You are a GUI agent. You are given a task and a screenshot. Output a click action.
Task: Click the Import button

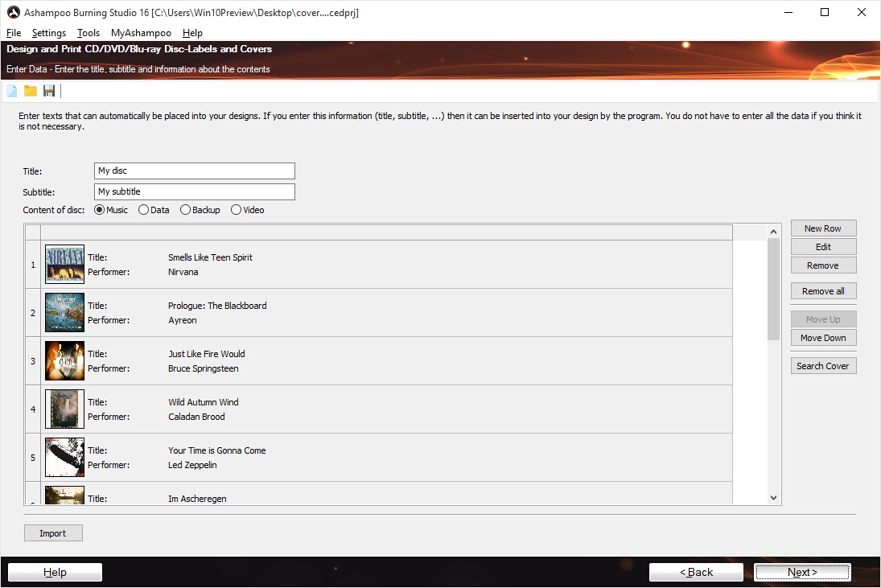[x=53, y=533]
